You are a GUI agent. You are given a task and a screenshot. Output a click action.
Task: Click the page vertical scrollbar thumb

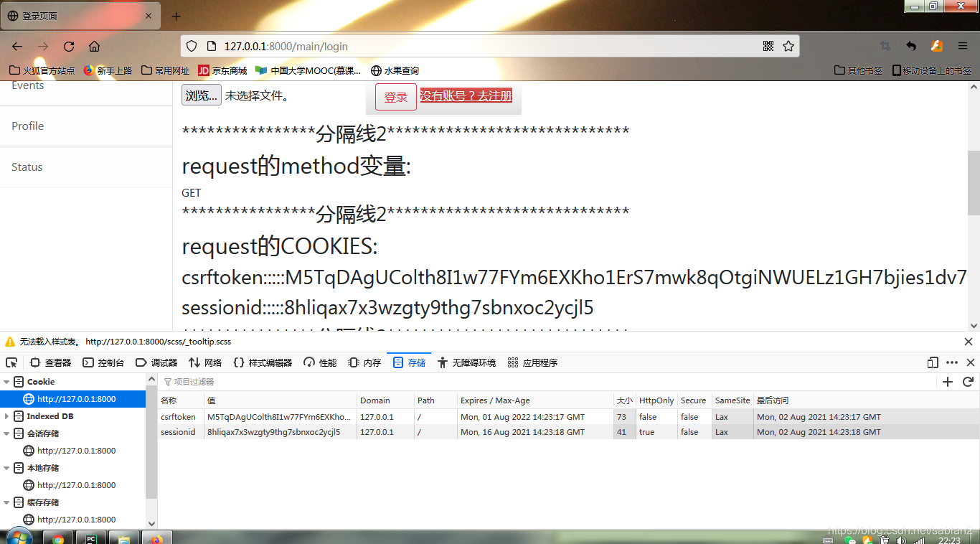[x=974, y=183]
